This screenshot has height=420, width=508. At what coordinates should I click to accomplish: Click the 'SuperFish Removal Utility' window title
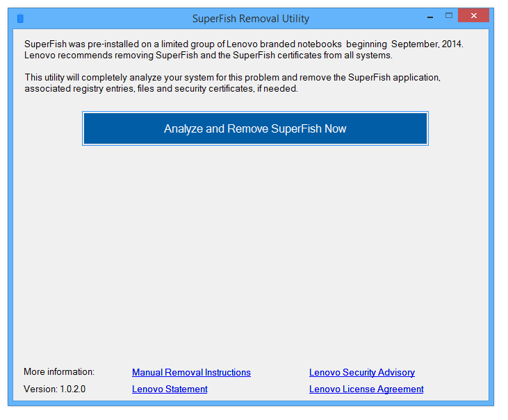251,19
